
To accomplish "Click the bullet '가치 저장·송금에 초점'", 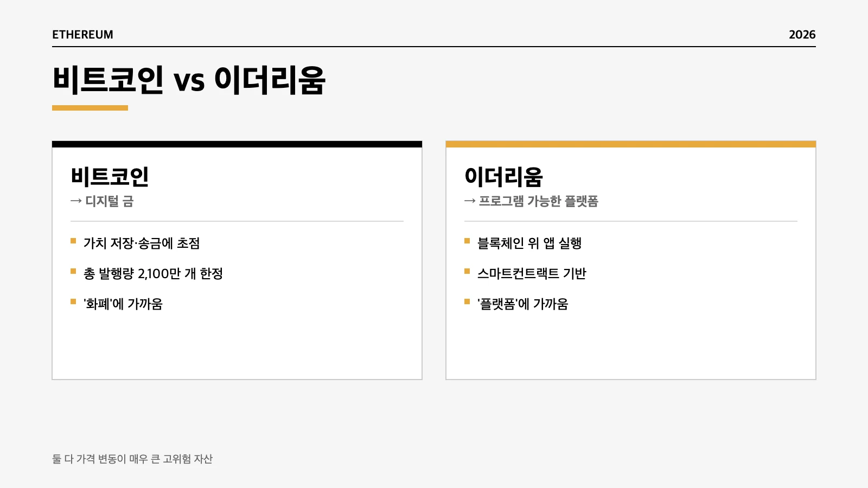I will (x=142, y=243).
